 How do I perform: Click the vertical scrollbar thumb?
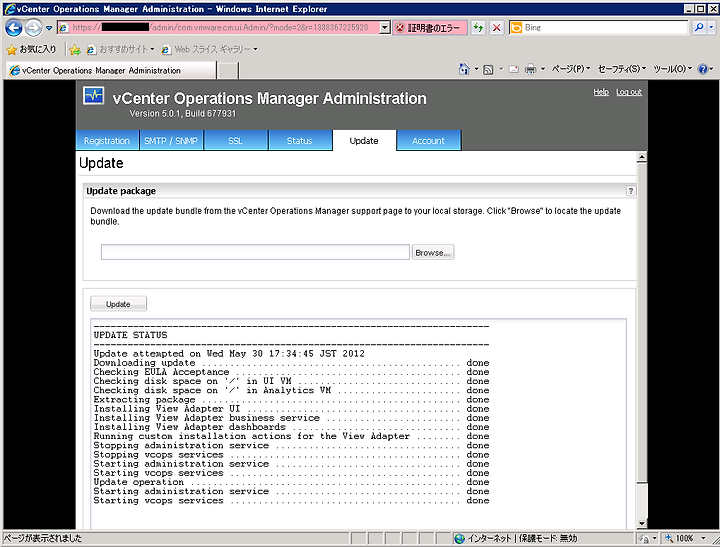click(641, 322)
